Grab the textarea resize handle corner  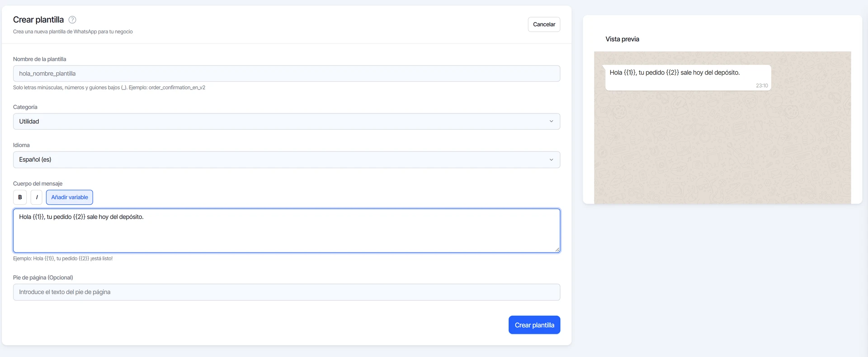tap(557, 249)
